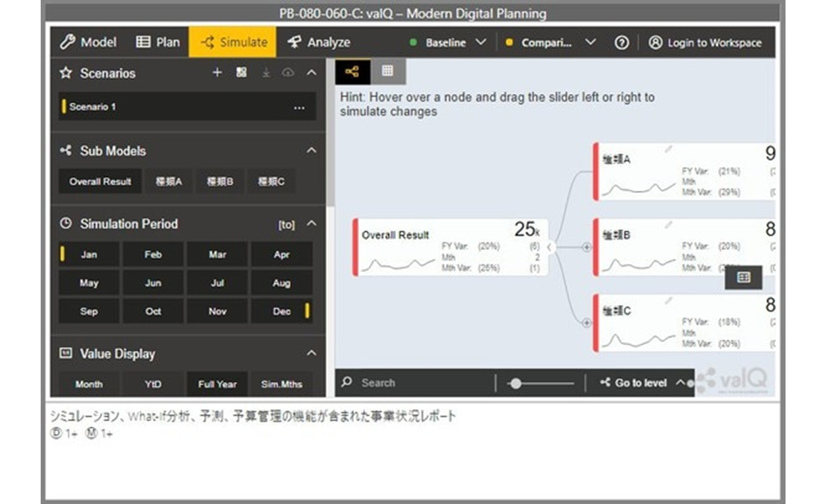The height and width of the screenshot is (504, 840).
Task: Expand the 種類B node with plus
Action: (587, 247)
